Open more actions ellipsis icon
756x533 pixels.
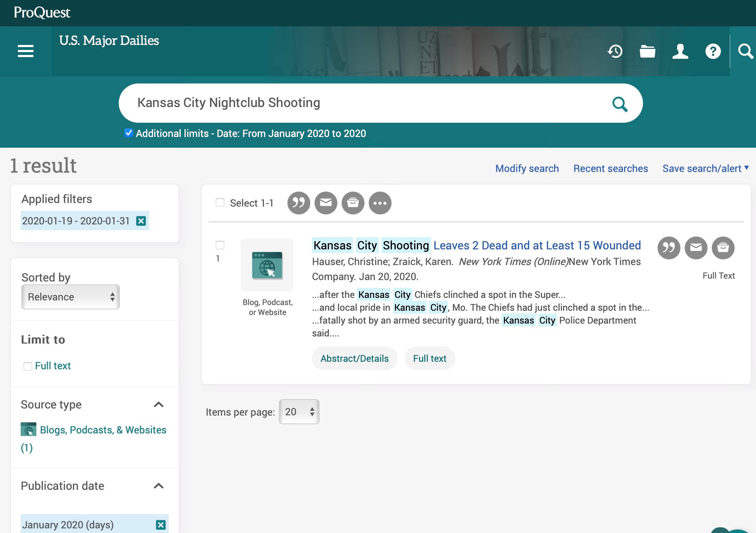click(x=380, y=203)
